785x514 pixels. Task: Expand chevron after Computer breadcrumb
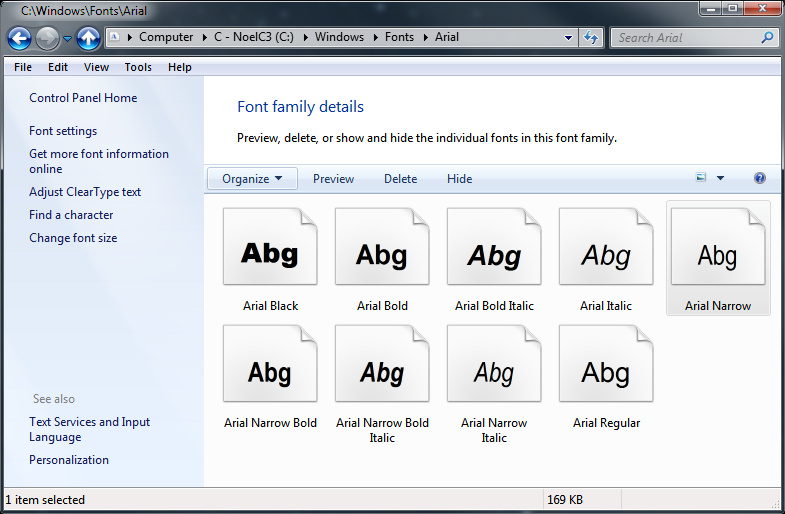204,38
